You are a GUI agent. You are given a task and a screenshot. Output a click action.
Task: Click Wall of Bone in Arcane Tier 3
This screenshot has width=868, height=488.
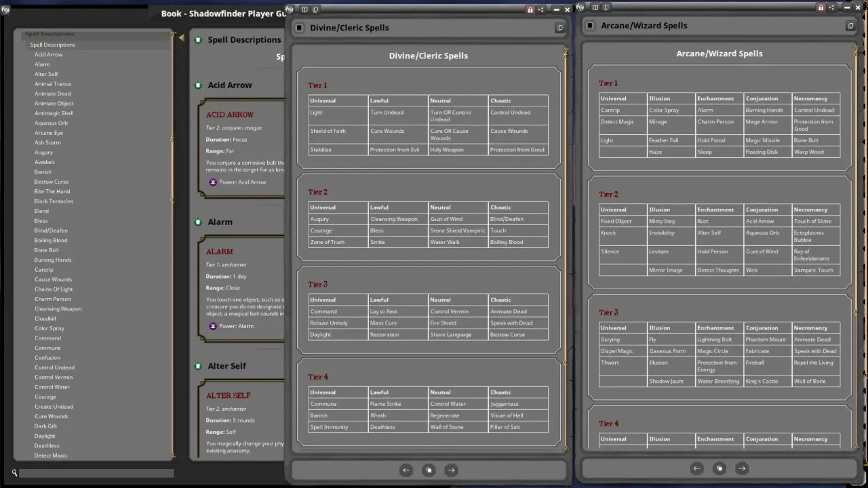[x=810, y=382]
